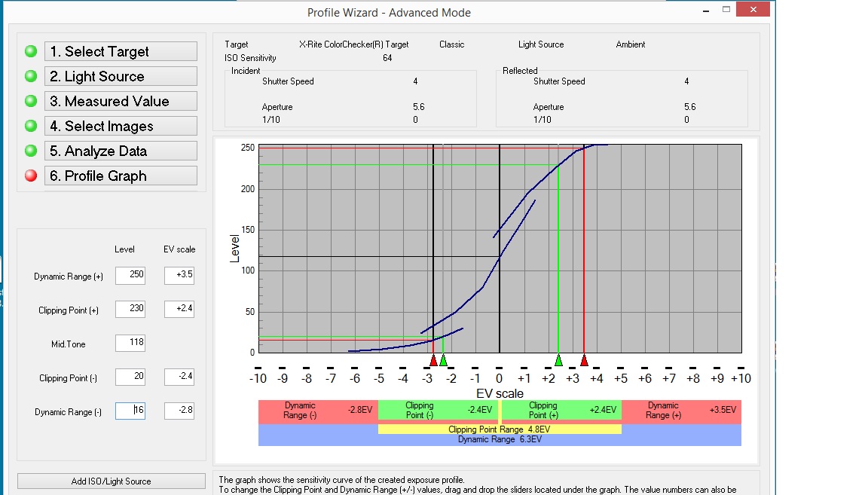Select the green Clipping Point (-) slider marker
This screenshot has height=495, width=868.
443,360
